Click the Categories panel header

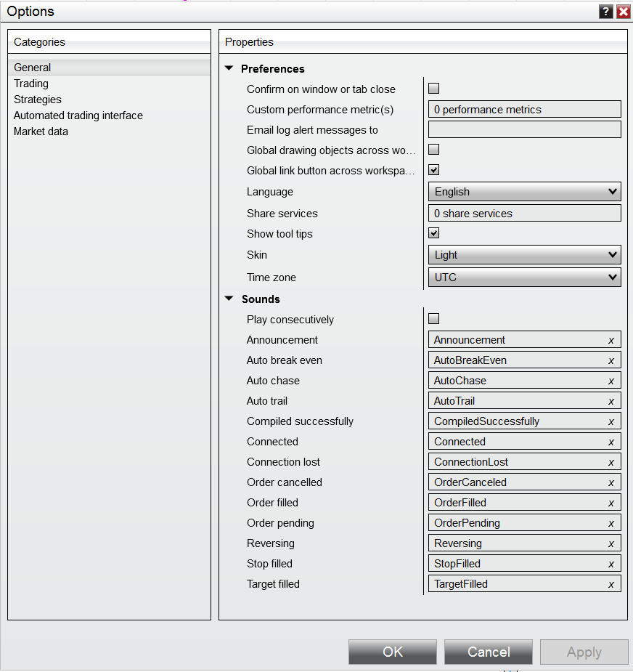[x=109, y=41]
